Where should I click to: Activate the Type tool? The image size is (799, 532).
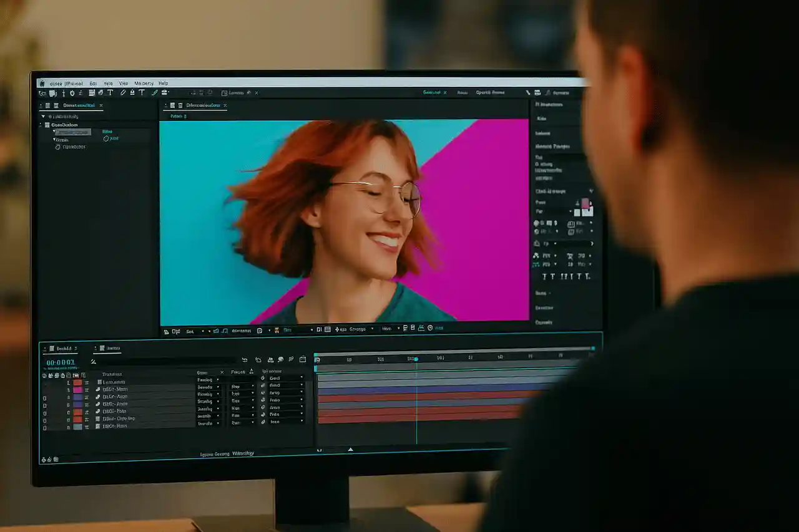(110, 92)
